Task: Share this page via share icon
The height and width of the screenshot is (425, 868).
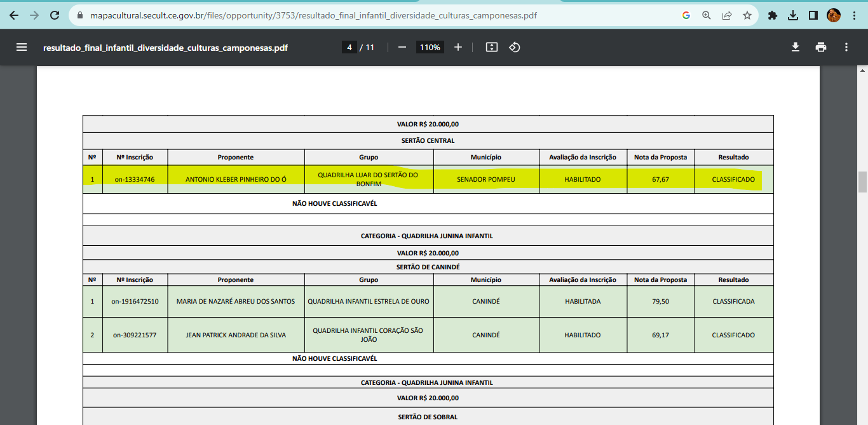Action: pyautogui.click(x=727, y=15)
